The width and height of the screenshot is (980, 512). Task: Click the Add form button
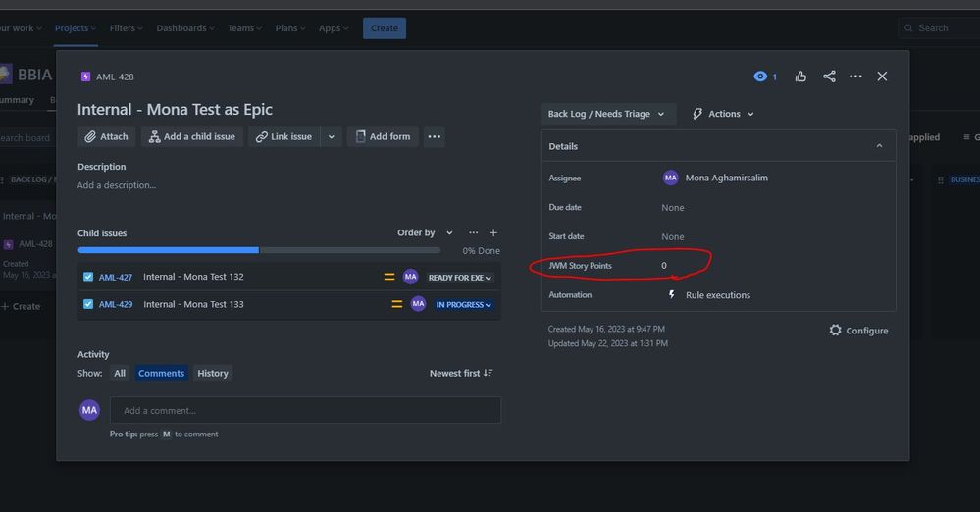[x=383, y=136]
